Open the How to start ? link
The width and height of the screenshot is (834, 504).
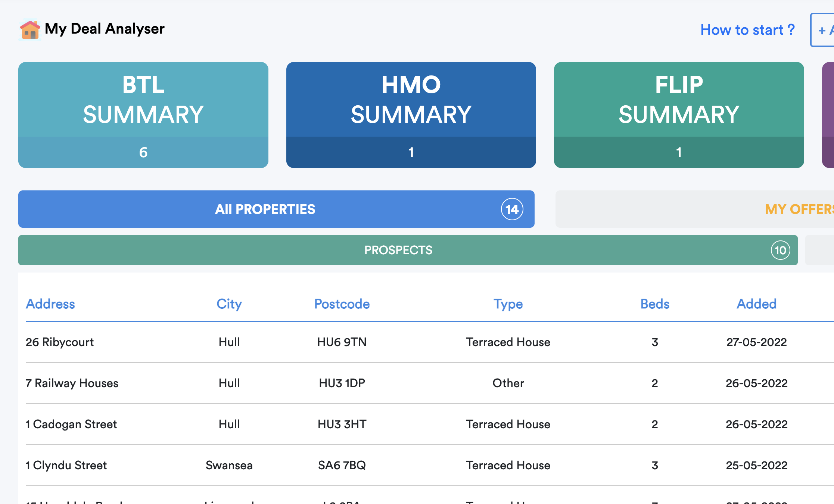click(747, 29)
